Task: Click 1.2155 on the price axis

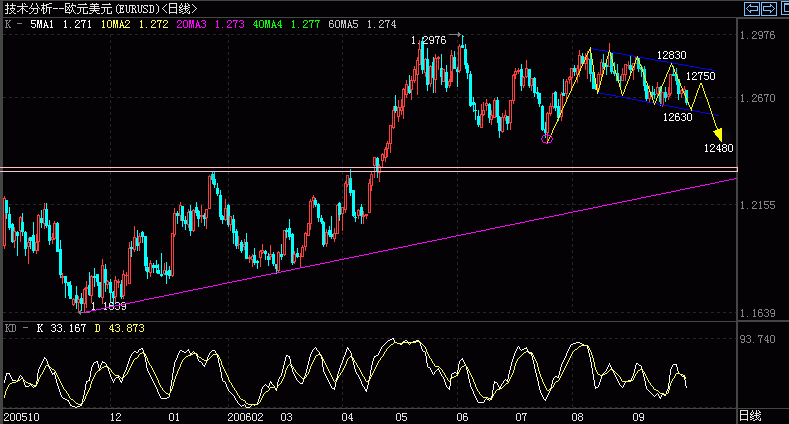Action: click(757, 205)
